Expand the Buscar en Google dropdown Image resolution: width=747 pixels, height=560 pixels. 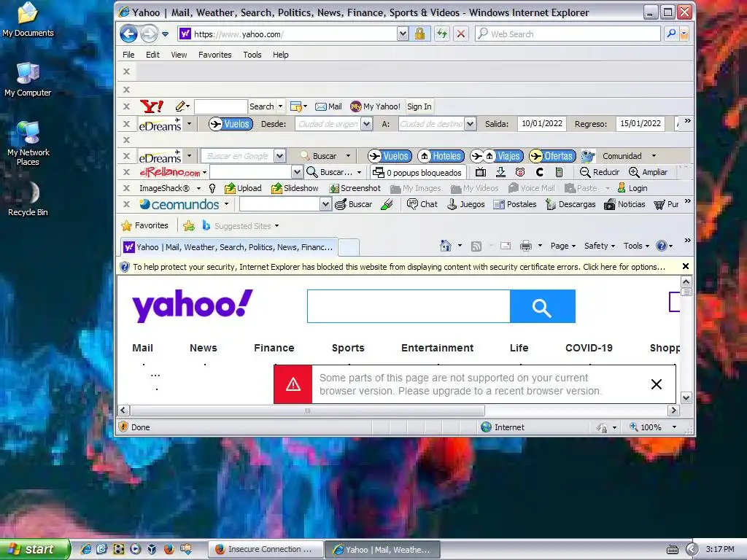point(279,156)
